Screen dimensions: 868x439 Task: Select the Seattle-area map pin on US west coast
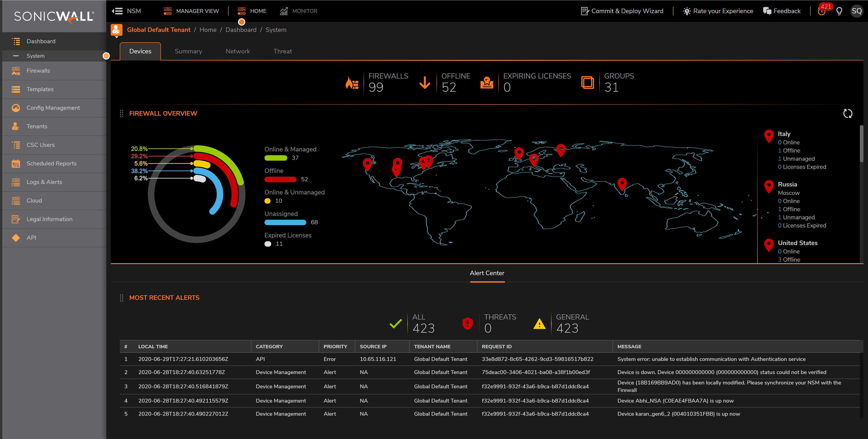367,165
